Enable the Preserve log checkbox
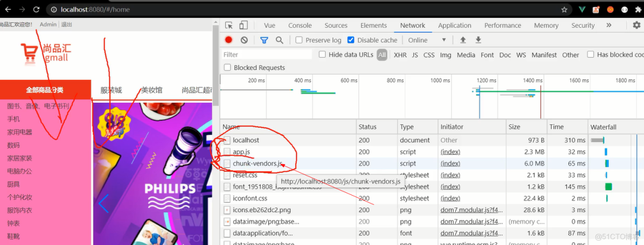Viewport: 644px width, 245px height. pyautogui.click(x=299, y=40)
